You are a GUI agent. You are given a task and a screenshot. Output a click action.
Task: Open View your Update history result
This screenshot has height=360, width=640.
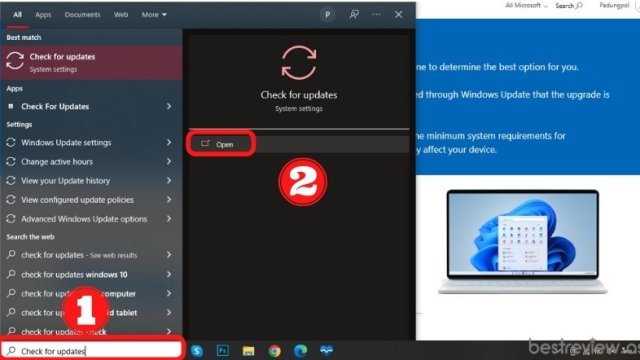[x=91, y=180]
